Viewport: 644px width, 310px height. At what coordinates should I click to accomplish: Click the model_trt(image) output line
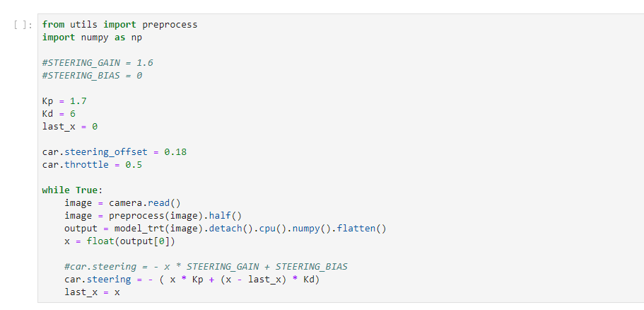(226, 229)
